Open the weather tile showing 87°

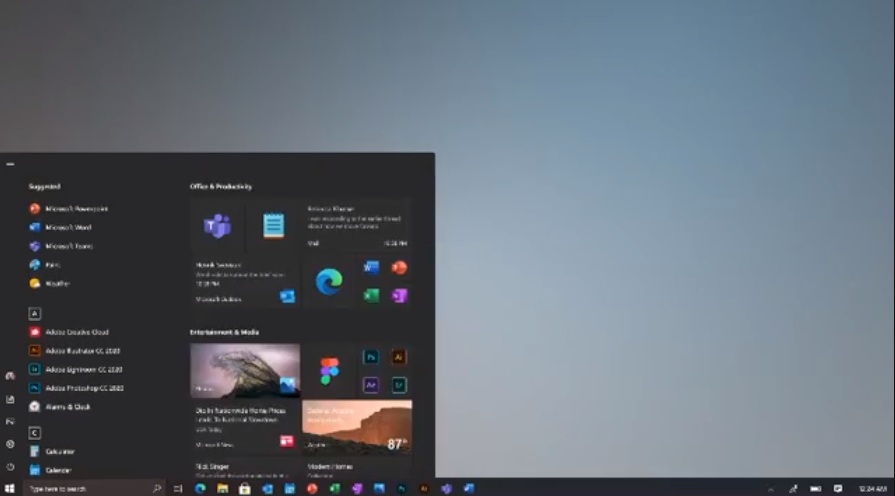click(x=357, y=426)
